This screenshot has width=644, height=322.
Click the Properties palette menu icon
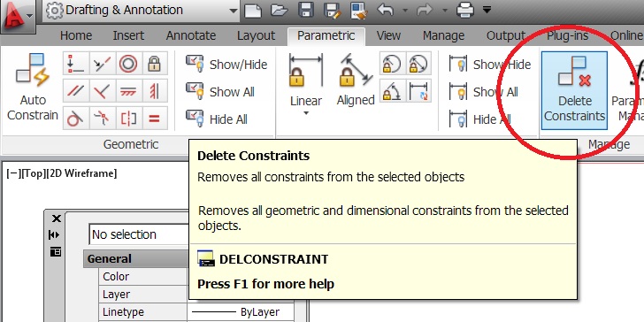[56, 252]
